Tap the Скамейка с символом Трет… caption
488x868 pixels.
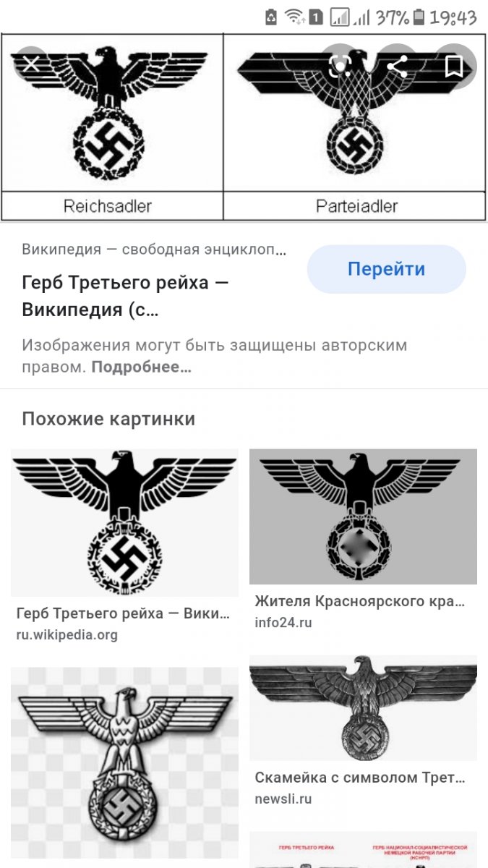[x=360, y=778]
